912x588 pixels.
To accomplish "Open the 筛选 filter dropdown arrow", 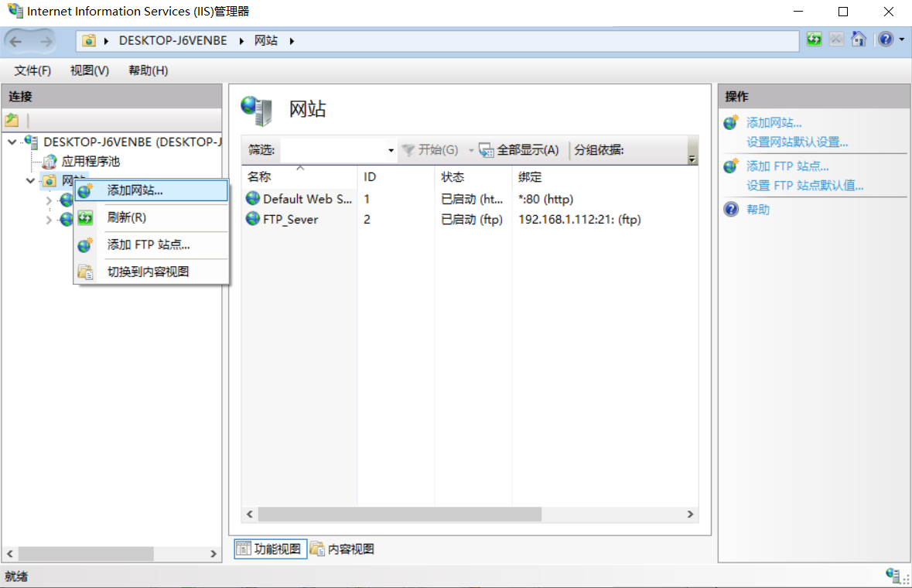I will tap(391, 151).
